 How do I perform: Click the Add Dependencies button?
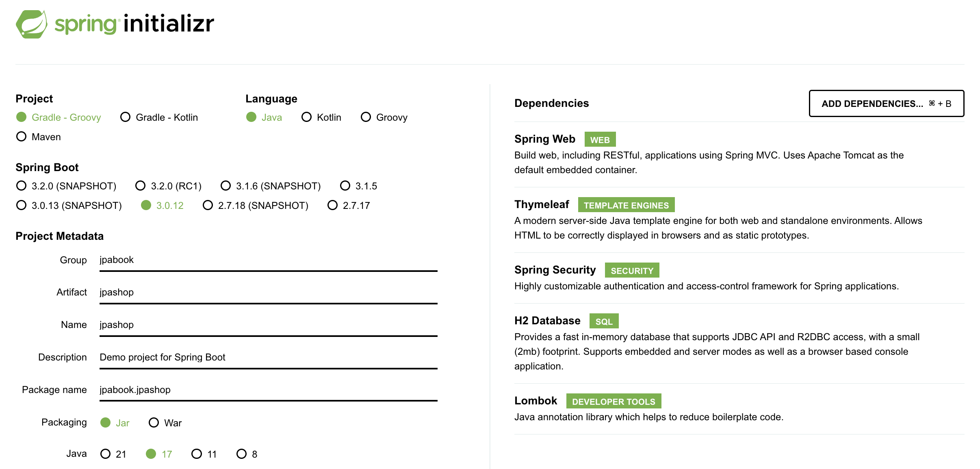886,104
